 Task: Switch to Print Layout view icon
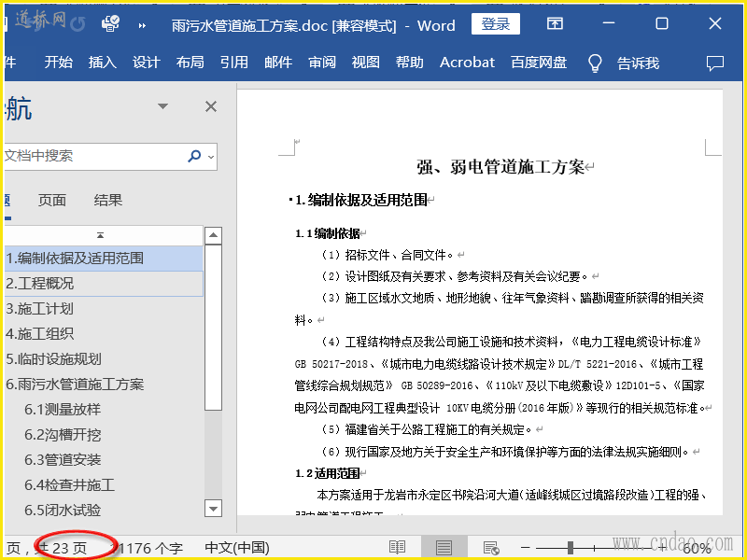point(444,548)
